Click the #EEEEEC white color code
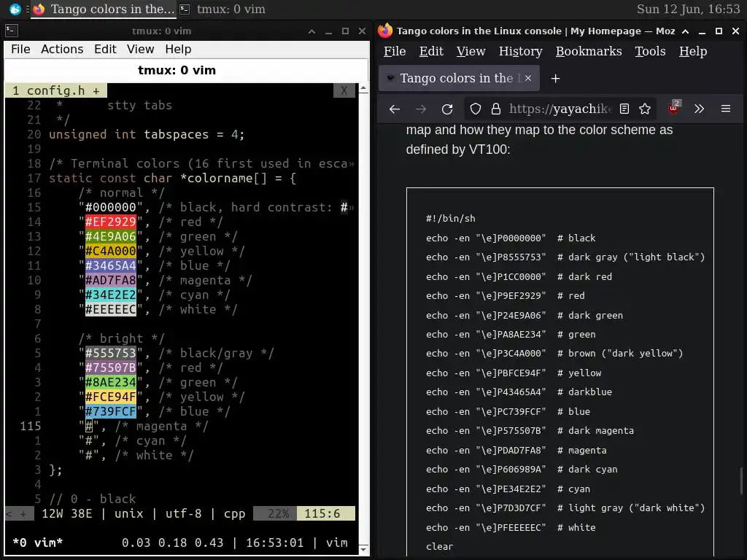This screenshot has width=747, height=560. (x=111, y=309)
